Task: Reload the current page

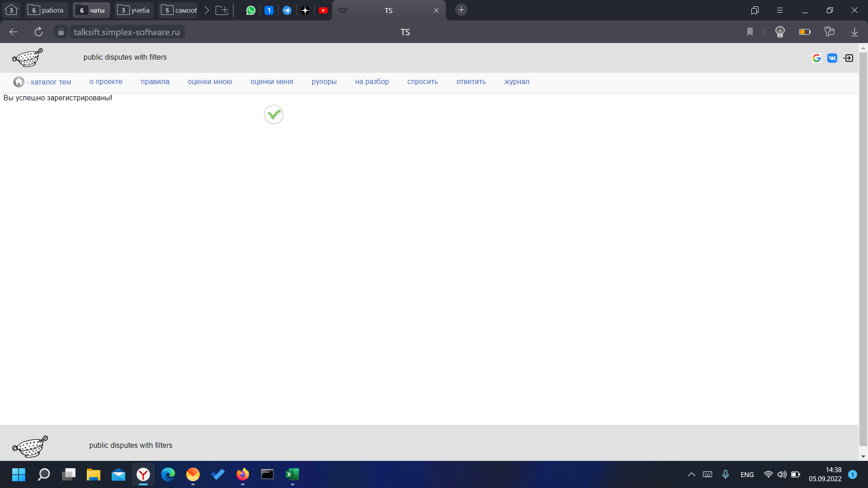Action: pyautogui.click(x=38, y=32)
